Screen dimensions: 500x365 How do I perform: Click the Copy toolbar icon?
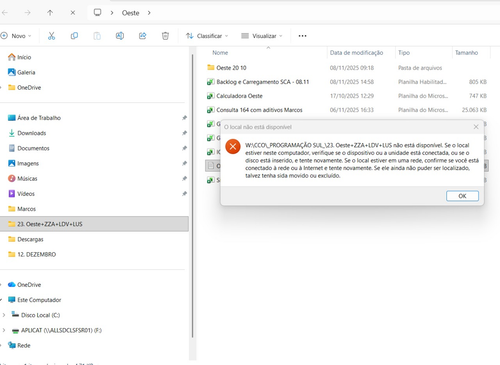[x=74, y=36]
